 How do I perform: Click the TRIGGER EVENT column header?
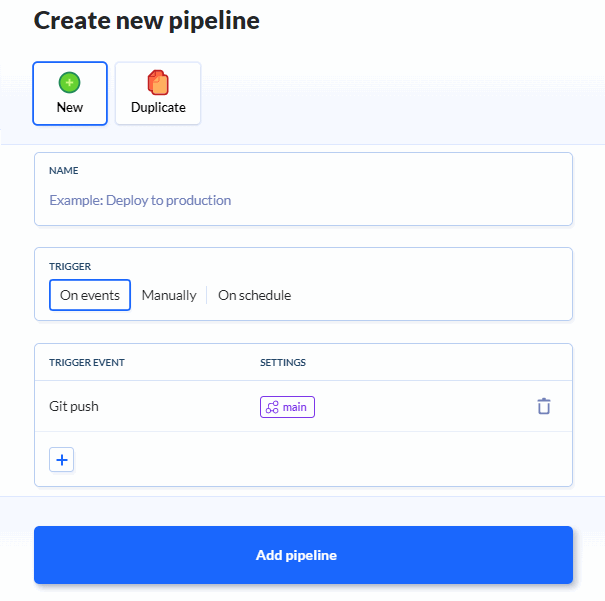tap(87, 362)
